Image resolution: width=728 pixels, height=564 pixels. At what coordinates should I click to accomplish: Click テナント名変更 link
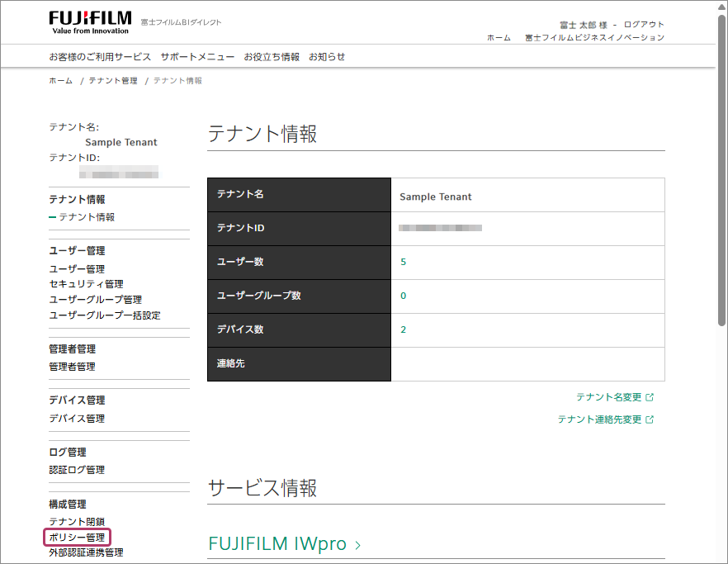pyautogui.click(x=608, y=397)
